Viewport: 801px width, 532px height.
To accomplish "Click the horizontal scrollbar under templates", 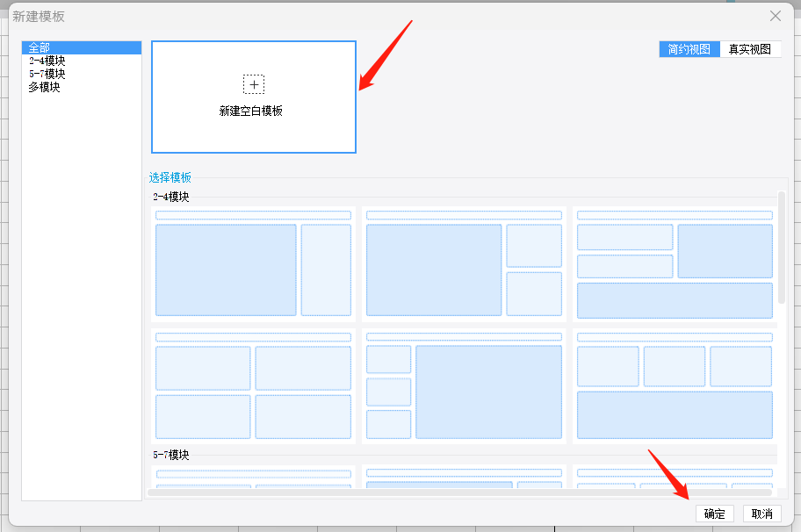I will [x=459, y=492].
